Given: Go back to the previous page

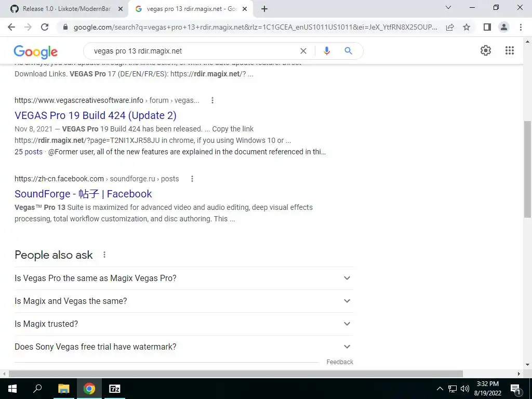Looking at the screenshot, I should [11, 27].
